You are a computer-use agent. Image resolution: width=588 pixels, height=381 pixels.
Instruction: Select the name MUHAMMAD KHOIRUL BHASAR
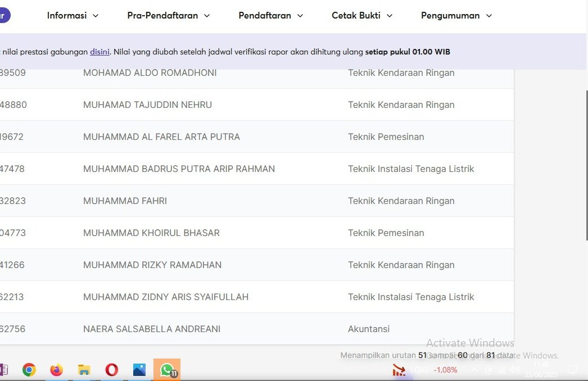tap(152, 233)
